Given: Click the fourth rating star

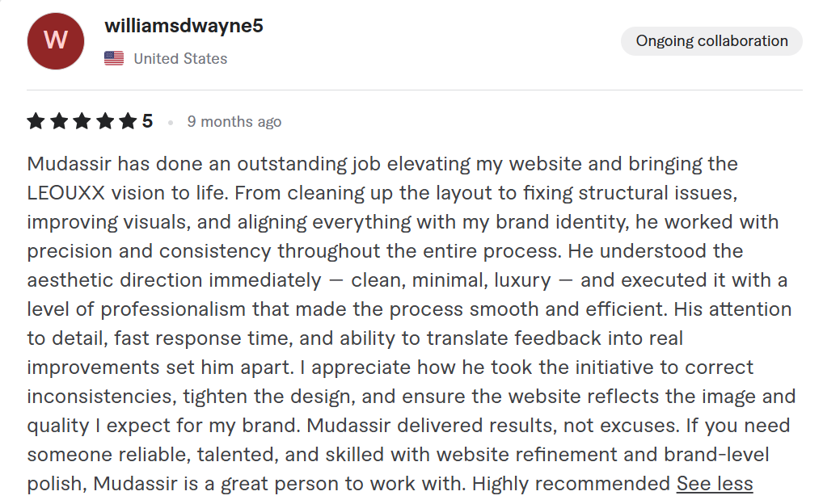Looking at the screenshot, I should (x=105, y=121).
